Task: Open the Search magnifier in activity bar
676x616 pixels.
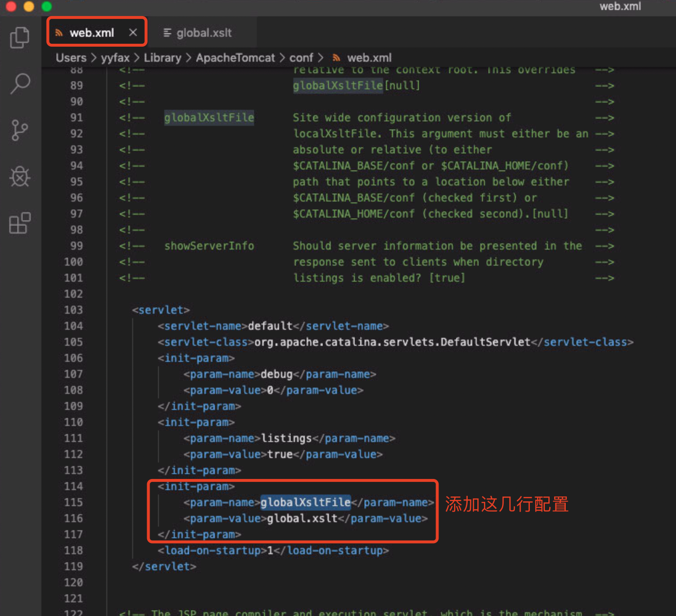Action: (x=20, y=84)
